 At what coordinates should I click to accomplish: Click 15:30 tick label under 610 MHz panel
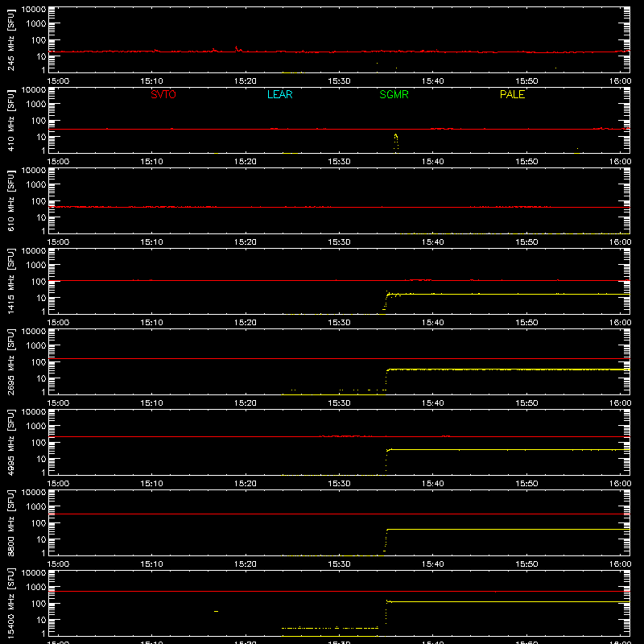click(339, 242)
